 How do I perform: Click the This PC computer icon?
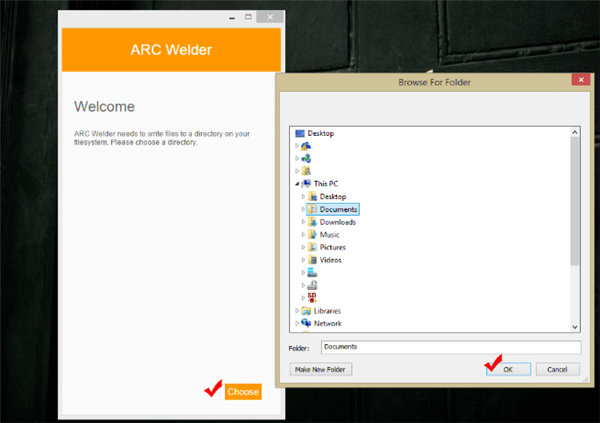305,184
